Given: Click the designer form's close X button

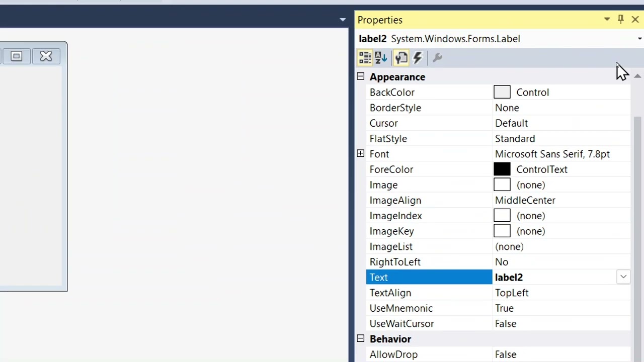Looking at the screenshot, I should [46, 56].
